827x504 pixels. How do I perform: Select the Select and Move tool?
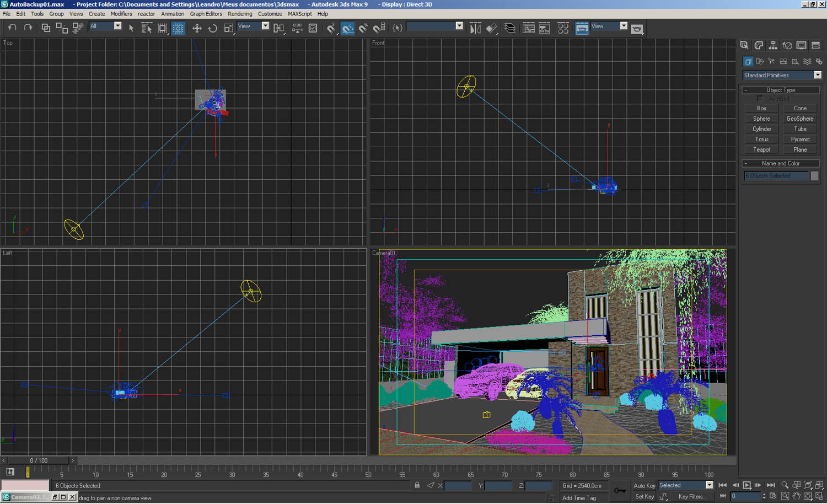point(197,28)
